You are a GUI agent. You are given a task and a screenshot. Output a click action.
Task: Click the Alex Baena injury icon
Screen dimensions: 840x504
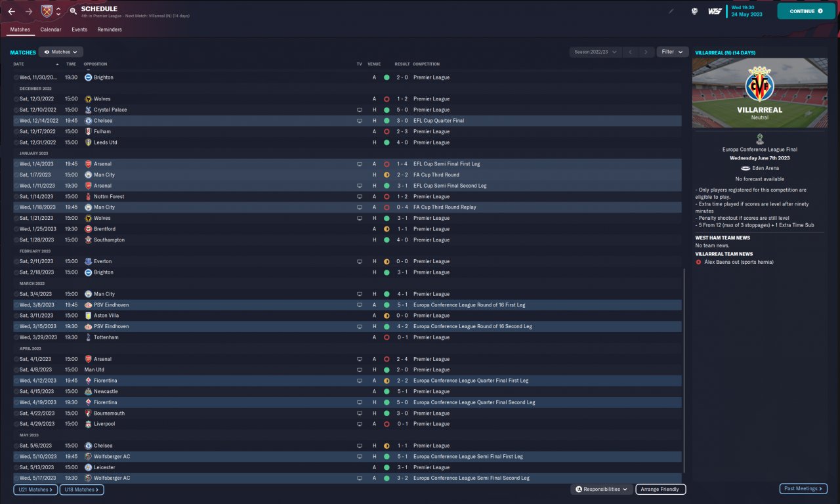698,262
